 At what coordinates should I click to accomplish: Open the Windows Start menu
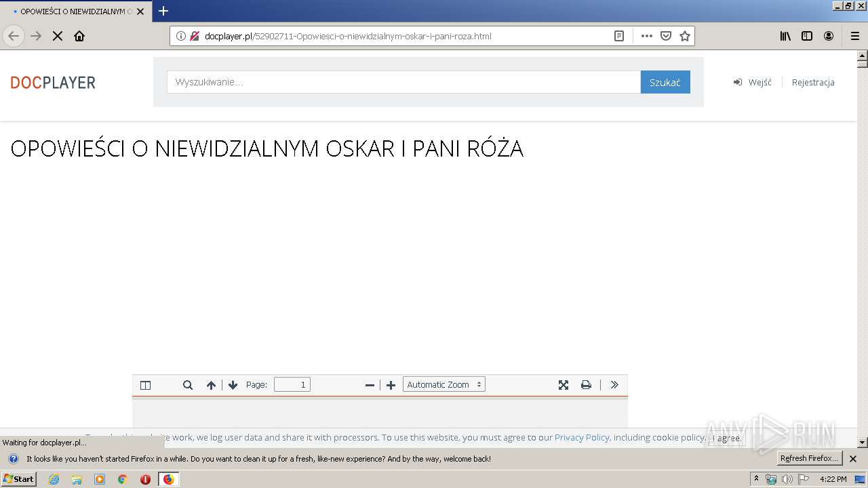click(x=18, y=479)
